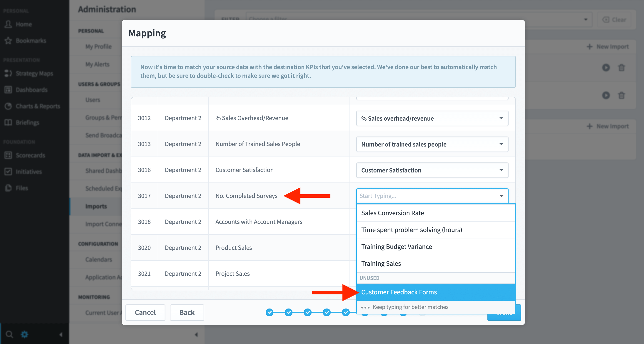Click row ID 3020 cell
644x344 pixels.
(144, 248)
